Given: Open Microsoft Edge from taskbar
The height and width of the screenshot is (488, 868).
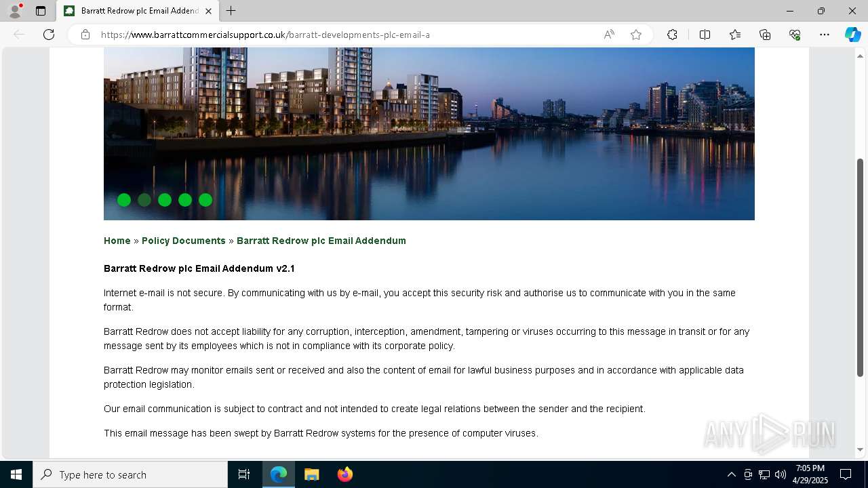Looking at the screenshot, I should 279,474.
